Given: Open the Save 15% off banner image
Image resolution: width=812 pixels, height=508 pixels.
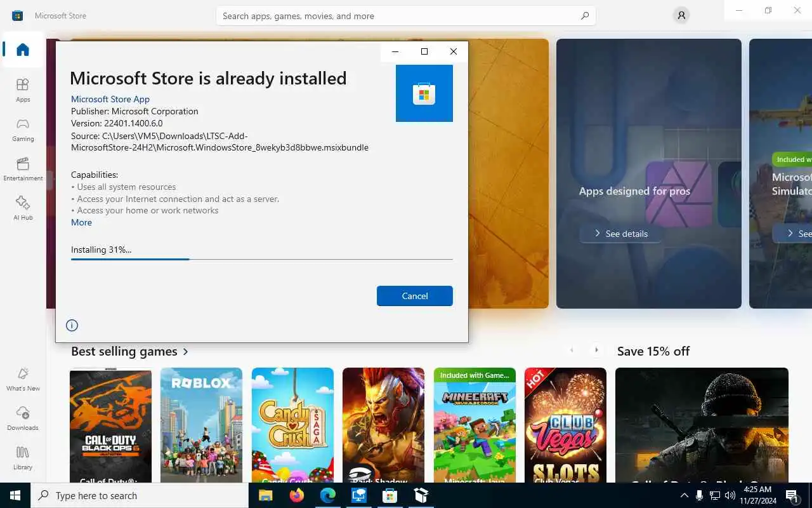Looking at the screenshot, I should click(x=702, y=425).
